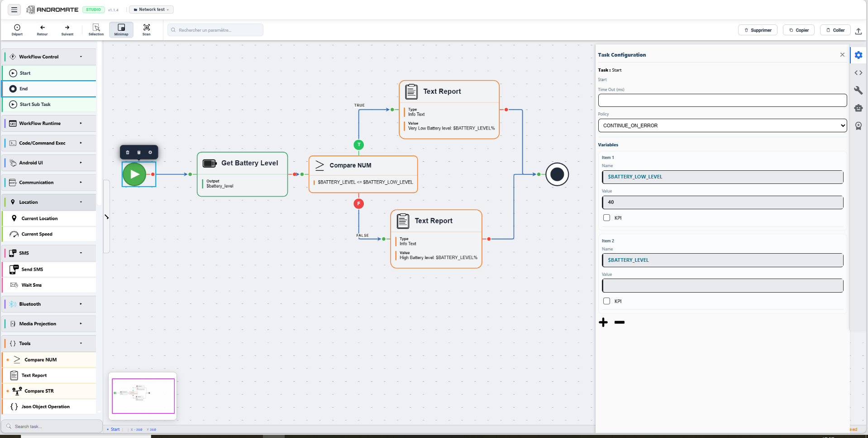Image resolution: width=868 pixels, height=438 pixels.
Task: Click the Supprimer button
Action: pyautogui.click(x=758, y=30)
